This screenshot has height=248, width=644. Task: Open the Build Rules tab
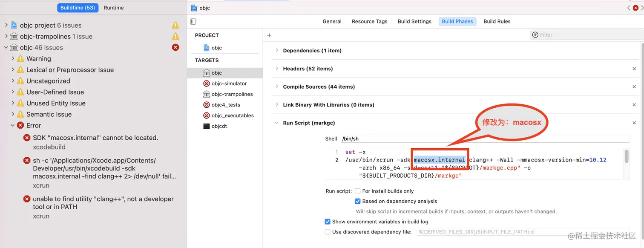(x=497, y=21)
